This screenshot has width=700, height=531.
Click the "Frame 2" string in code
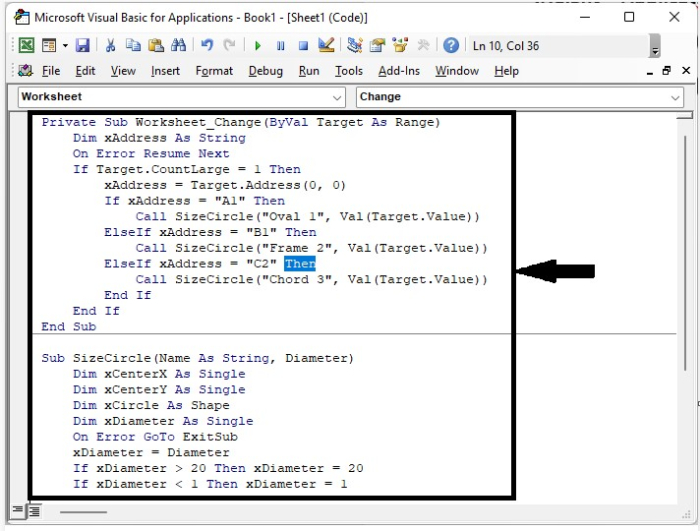tap(297, 248)
